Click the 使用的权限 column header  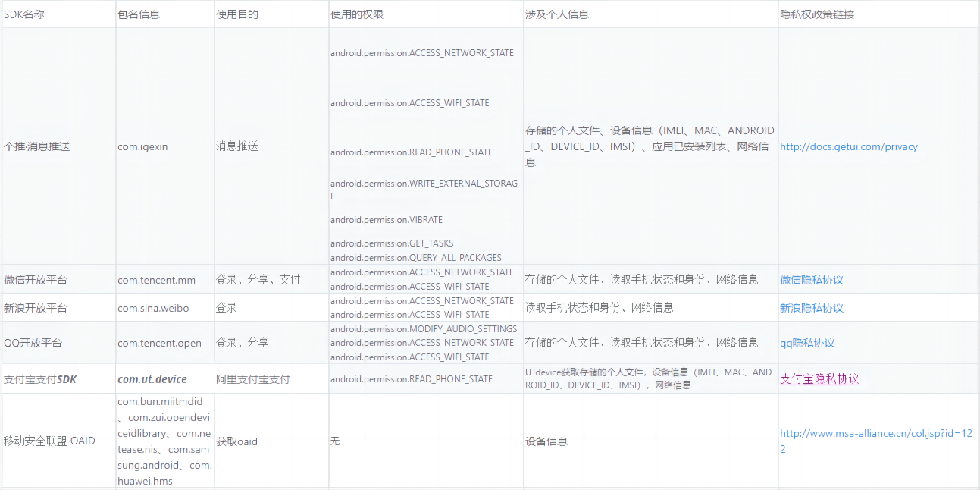357,14
